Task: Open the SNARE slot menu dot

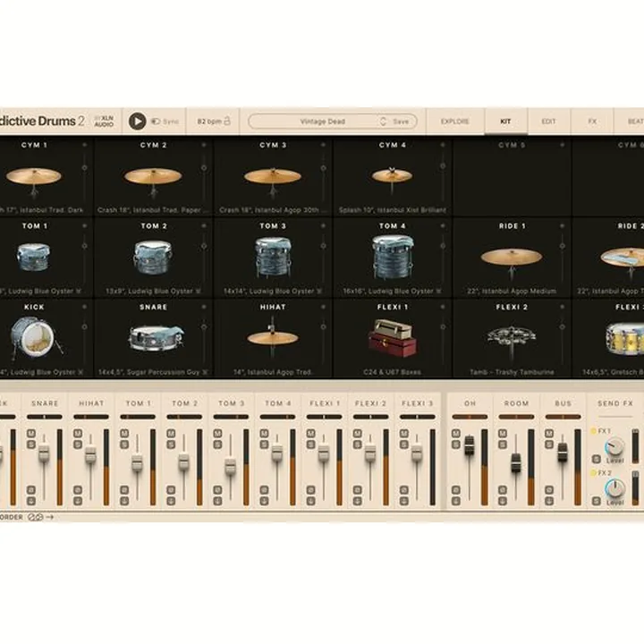Action: [x=204, y=307]
